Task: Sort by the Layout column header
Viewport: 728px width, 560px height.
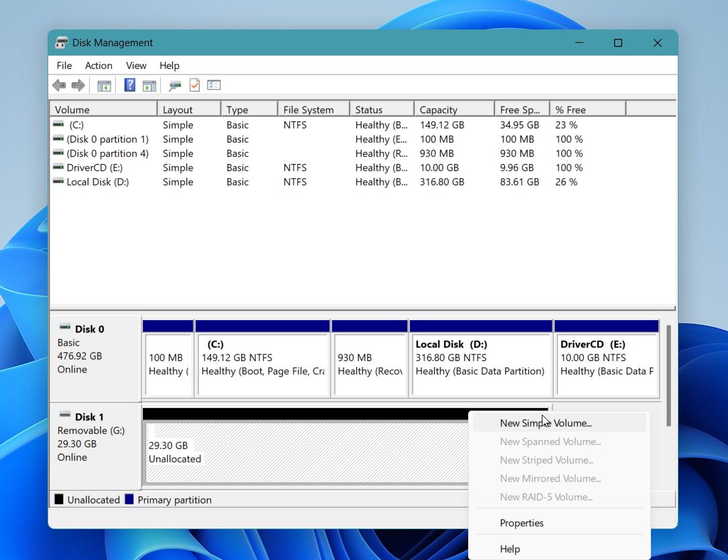Action: click(x=189, y=110)
